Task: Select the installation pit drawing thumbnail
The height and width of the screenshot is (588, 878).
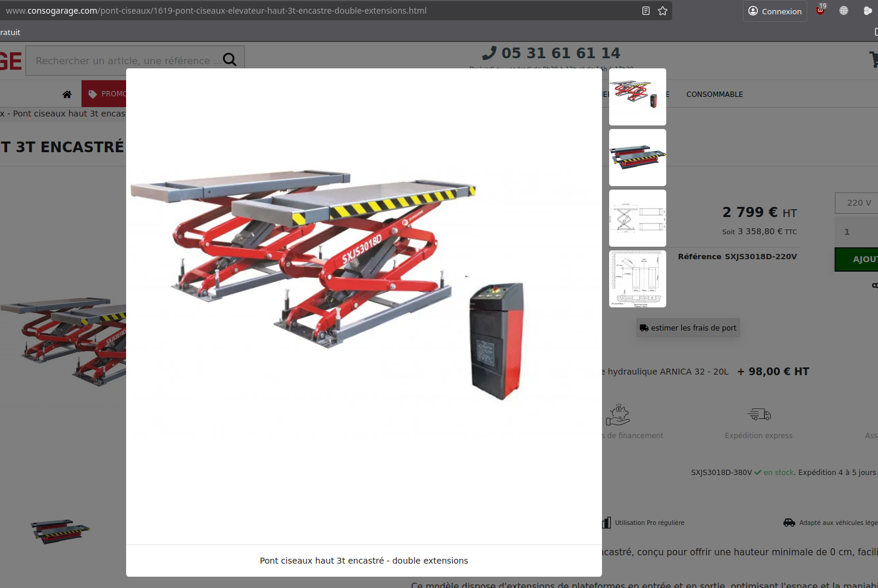Action: tap(638, 279)
